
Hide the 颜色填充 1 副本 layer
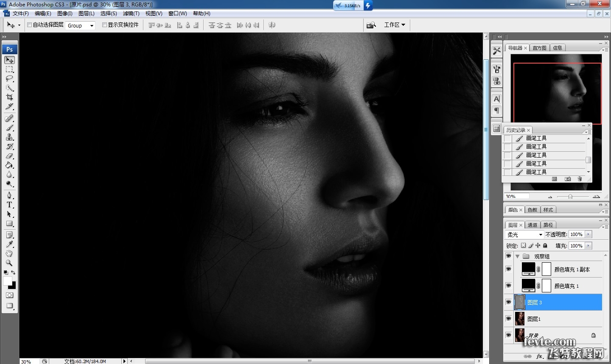508,269
